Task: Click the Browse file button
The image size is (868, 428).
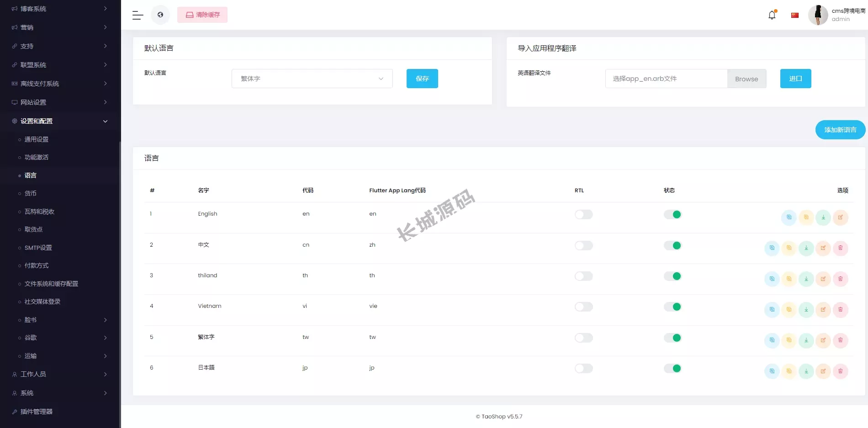Action: tap(746, 79)
